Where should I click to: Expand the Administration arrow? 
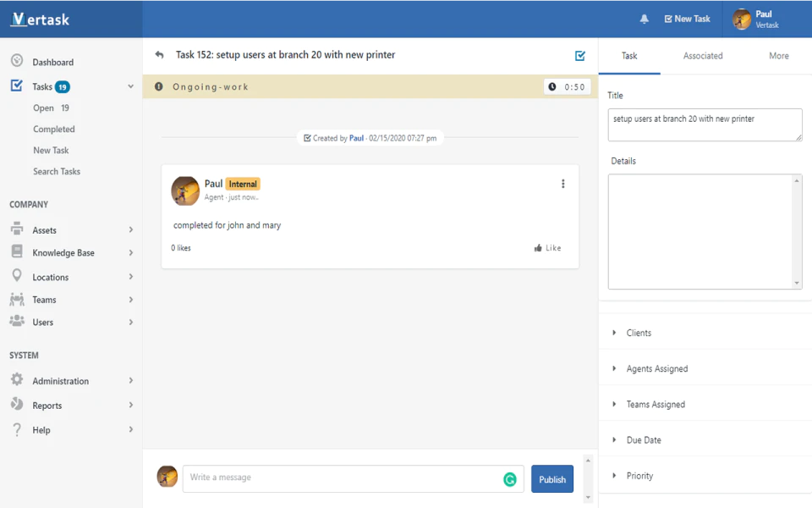click(x=131, y=380)
